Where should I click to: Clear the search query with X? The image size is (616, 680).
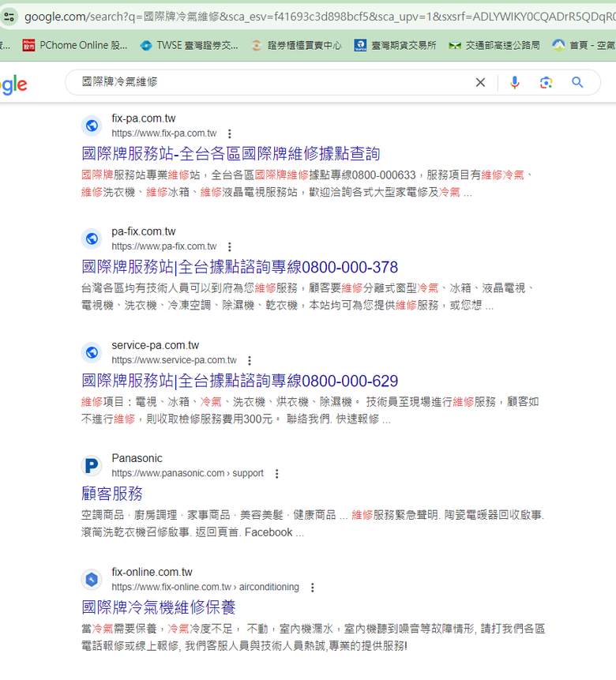tap(480, 82)
